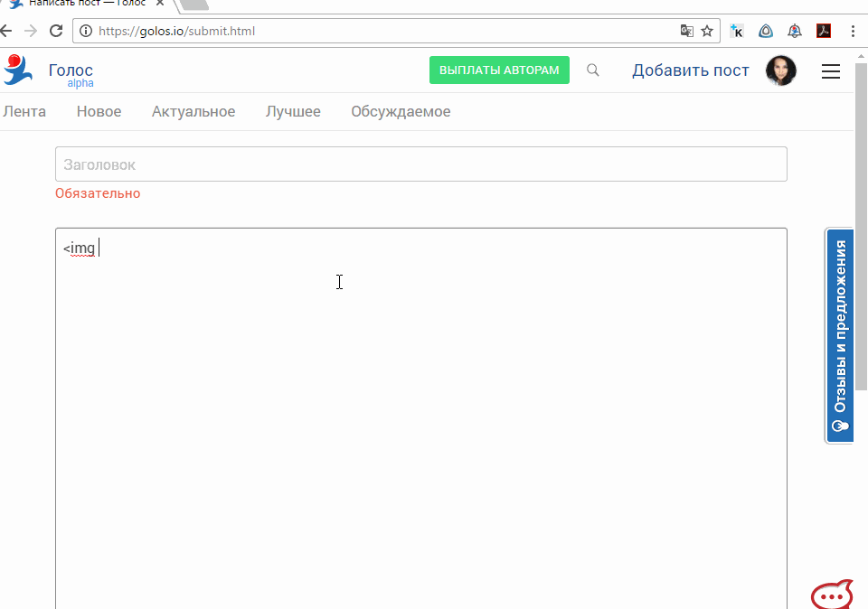Switch to the Лучшее tab

pos(293,111)
